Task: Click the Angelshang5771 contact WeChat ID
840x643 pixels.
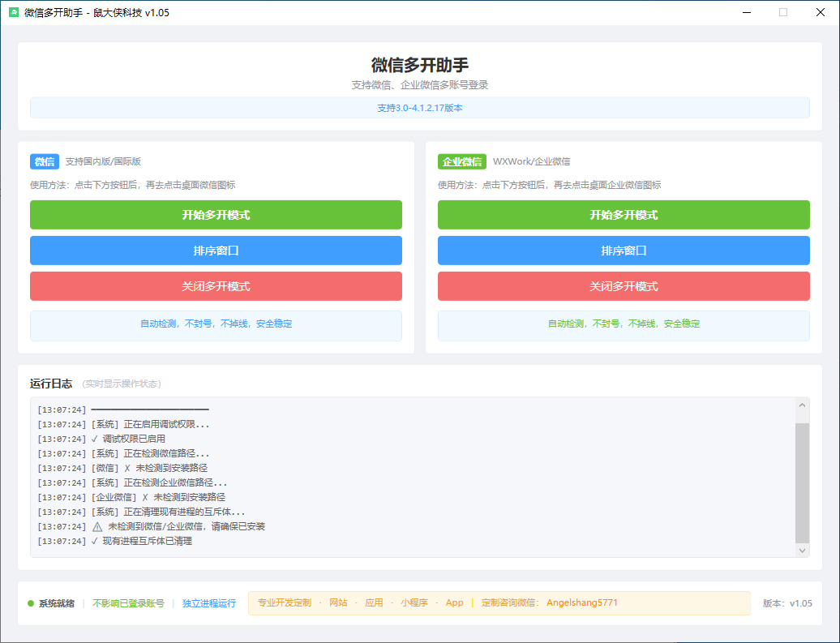Action: pyautogui.click(x=582, y=603)
